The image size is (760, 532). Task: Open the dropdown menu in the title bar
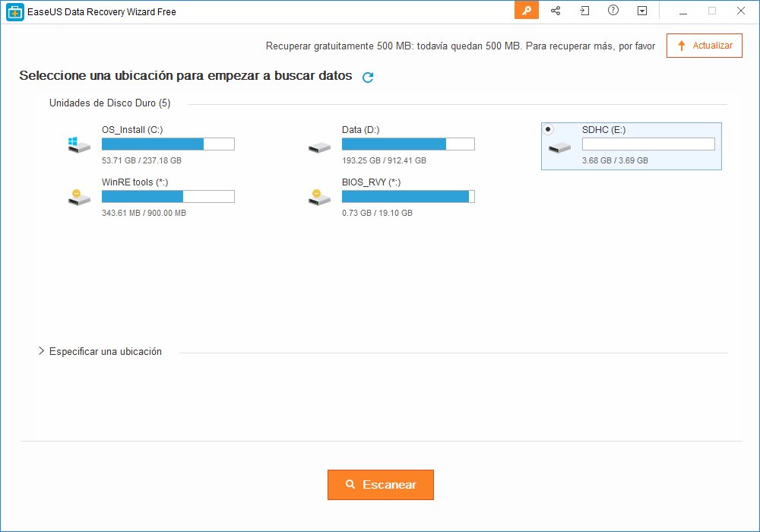click(x=642, y=11)
